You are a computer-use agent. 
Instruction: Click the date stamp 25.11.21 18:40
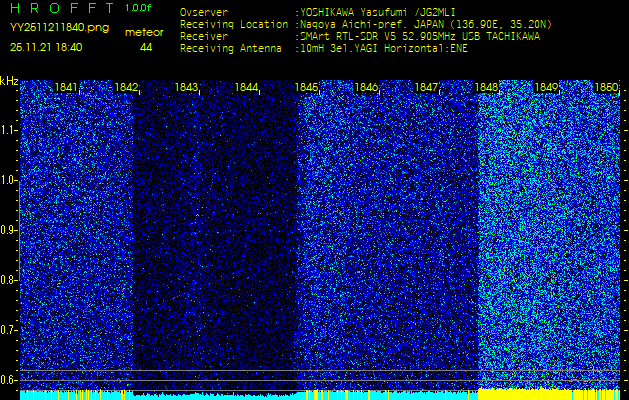46,47
